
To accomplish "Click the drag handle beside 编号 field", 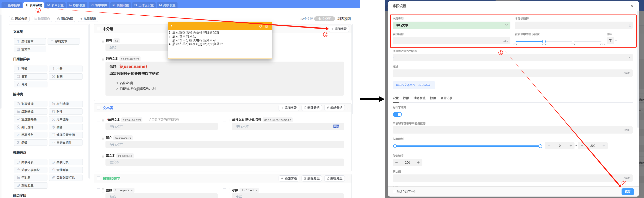I will click(103, 41).
